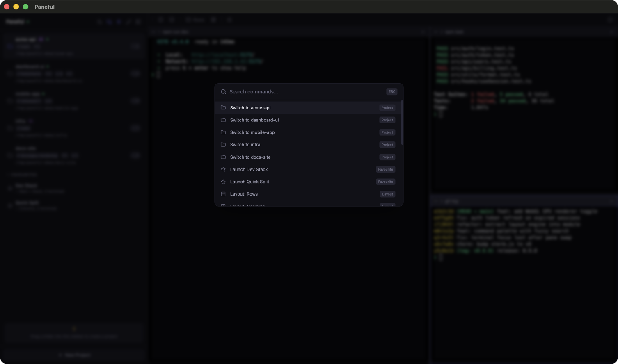Toggle the star on Launch Quick Split
This screenshot has height=364, width=618.
[x=223, y=182]
